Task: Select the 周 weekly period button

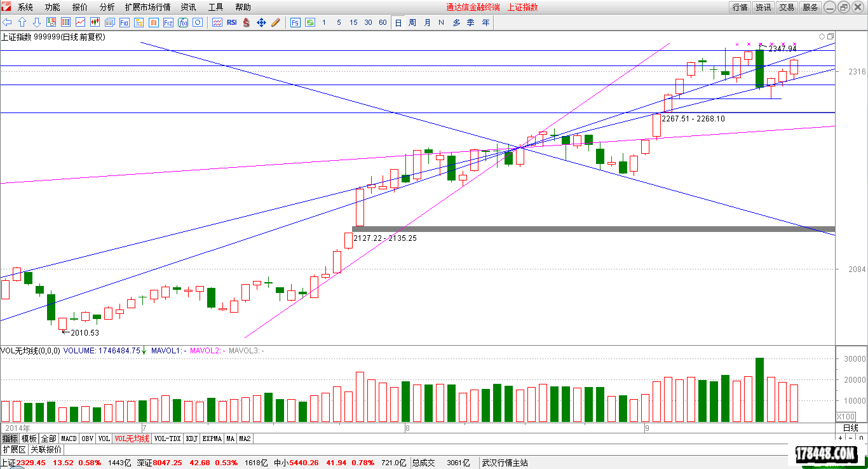Action: 412,22
